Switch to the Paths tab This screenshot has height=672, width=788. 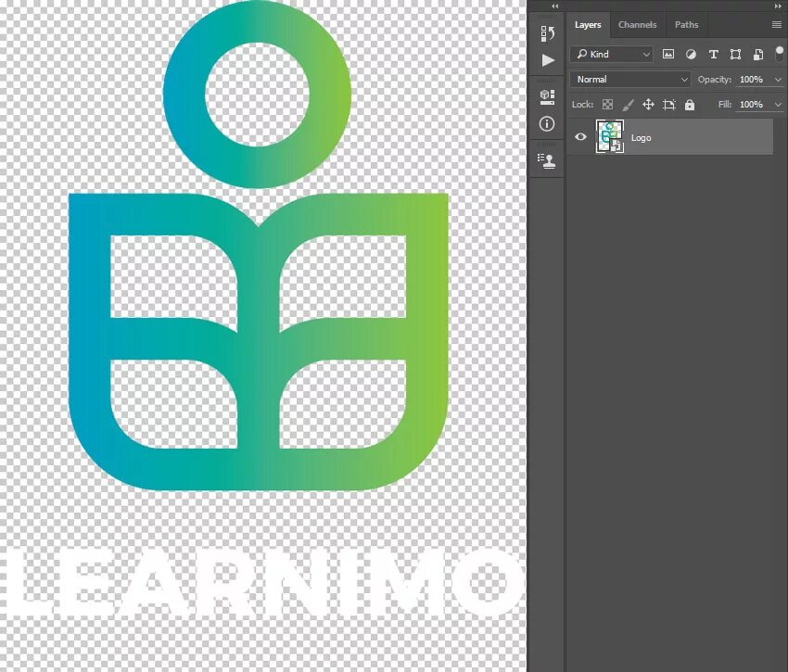point(686,25)
